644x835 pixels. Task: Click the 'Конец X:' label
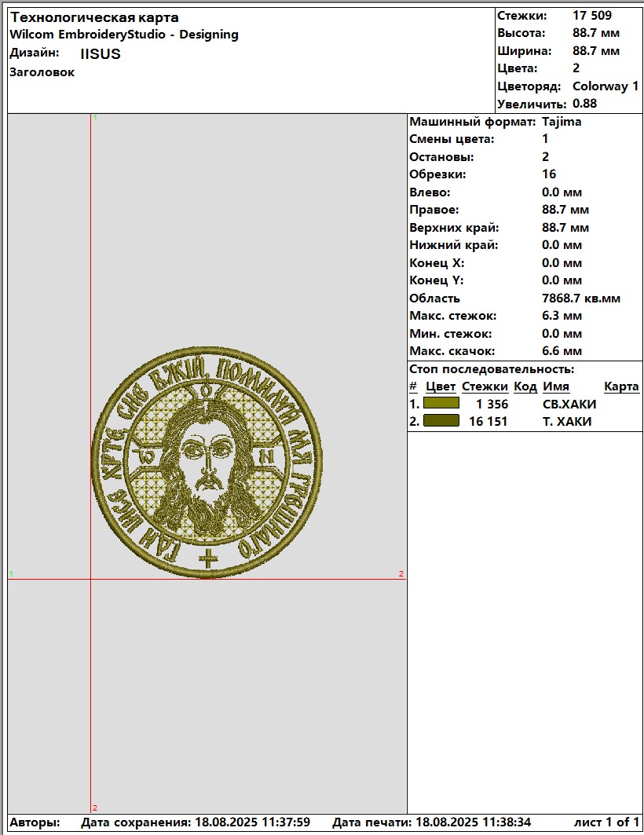pos(437,263)
